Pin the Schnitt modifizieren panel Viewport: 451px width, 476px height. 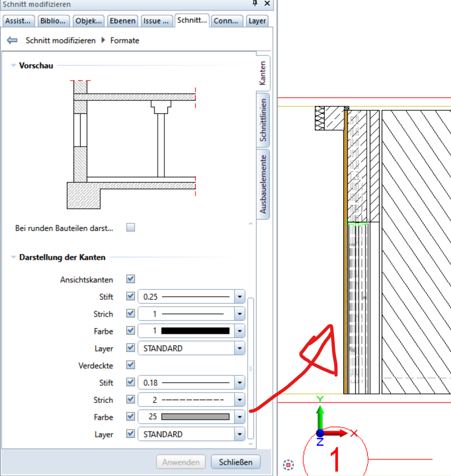click(255, 4)
